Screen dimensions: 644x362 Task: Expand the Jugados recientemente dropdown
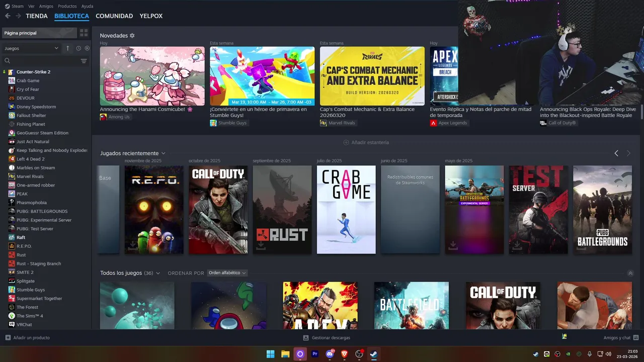[164, 153]
